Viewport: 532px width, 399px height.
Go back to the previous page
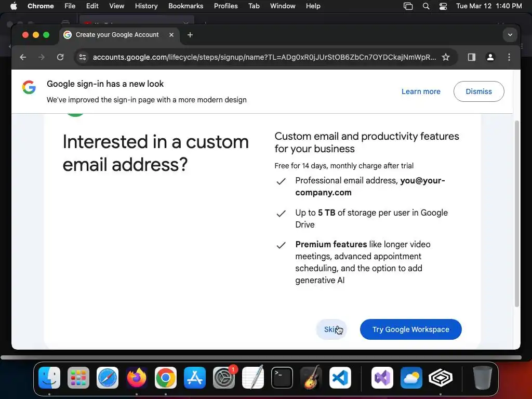click(x=23, y=57)
